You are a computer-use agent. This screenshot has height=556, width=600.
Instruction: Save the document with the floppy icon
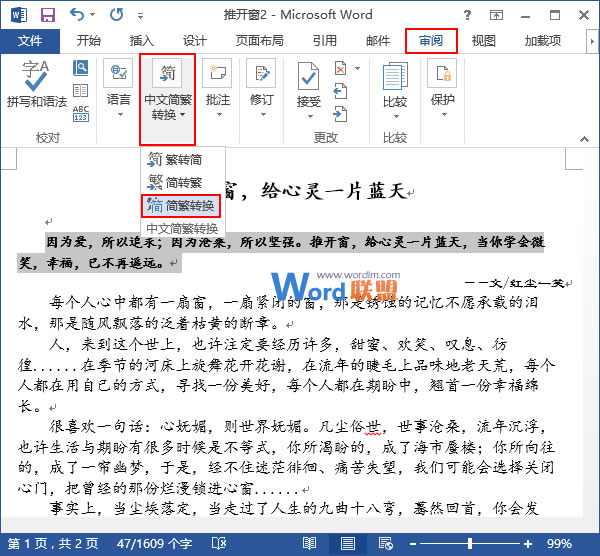coord(48,15)
